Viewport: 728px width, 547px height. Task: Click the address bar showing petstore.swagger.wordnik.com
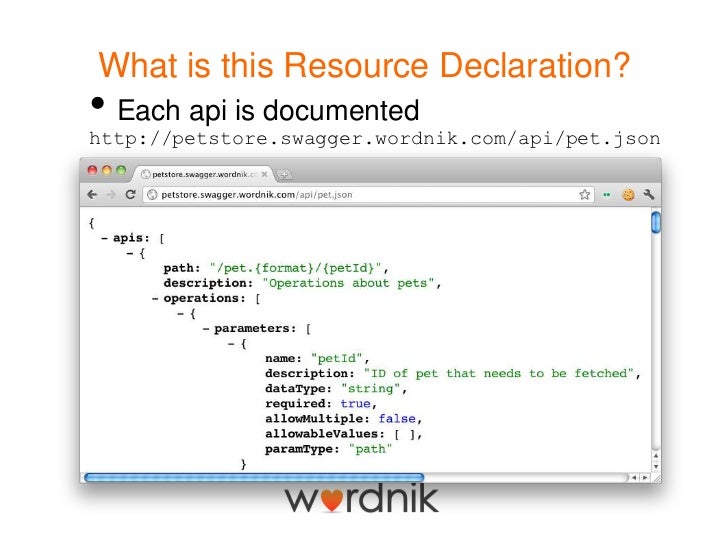tap(368, 195)
